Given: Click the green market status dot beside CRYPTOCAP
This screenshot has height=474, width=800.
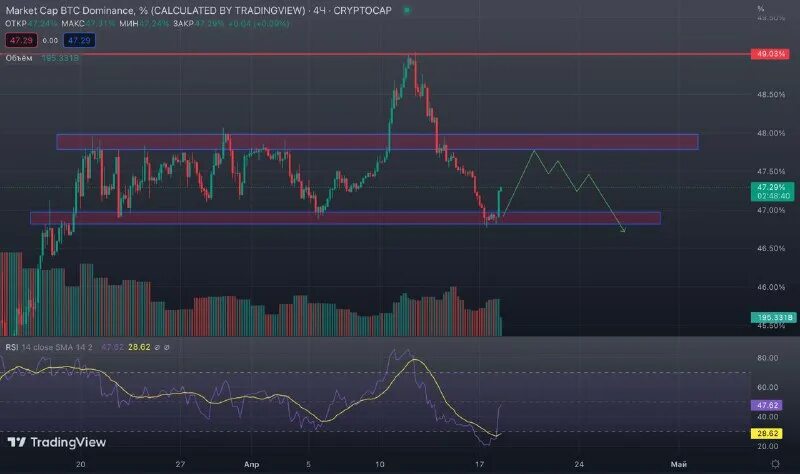Looking at the screenshot, I should (x=407, y=10).
